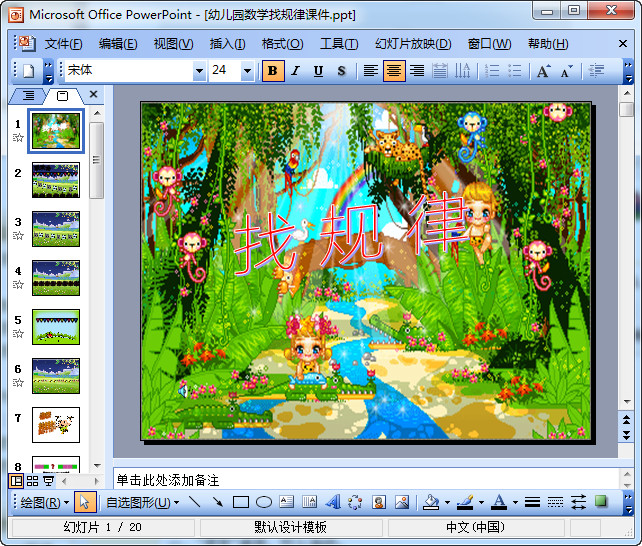The image size is (642, 546).
Task: Click the distributed alignment icon
Action: 440,71
